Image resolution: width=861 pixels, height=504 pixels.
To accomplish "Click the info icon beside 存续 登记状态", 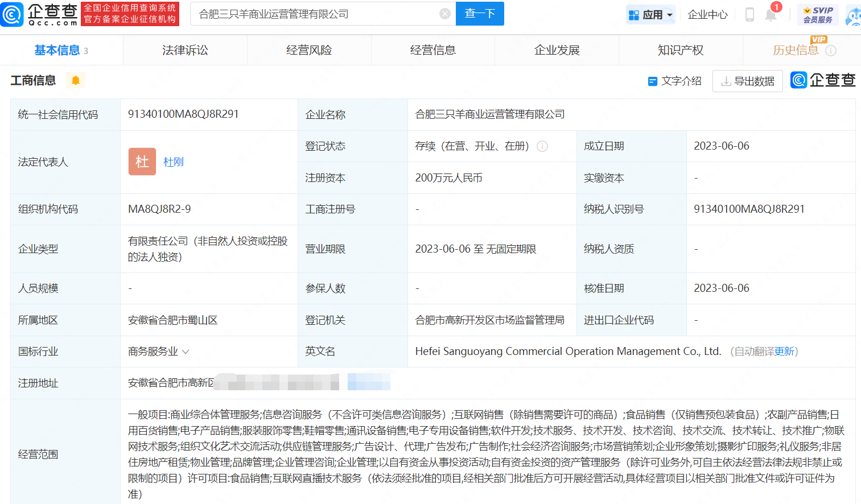I will (x=542, y=146).
